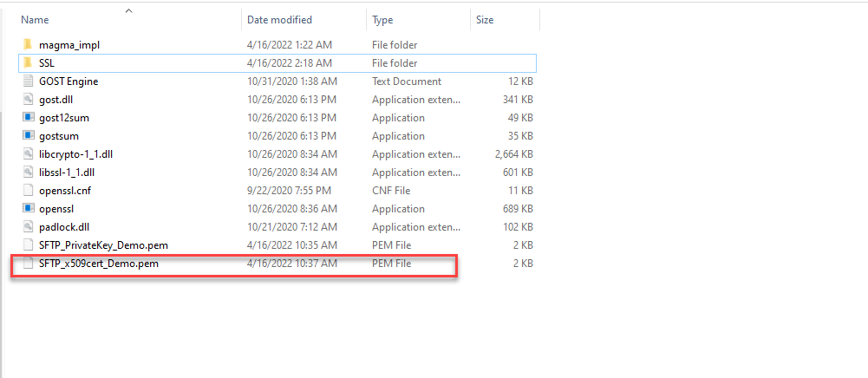Select SFTP_PrivateKey_Demo.pem file name
Image resolution: width=868 pixels, height=378 pixels.
tap(103, 244)
